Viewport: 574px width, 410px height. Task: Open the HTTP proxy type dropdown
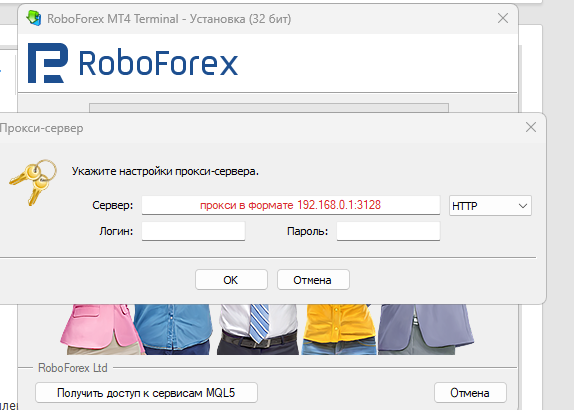[x=490, y=205]
